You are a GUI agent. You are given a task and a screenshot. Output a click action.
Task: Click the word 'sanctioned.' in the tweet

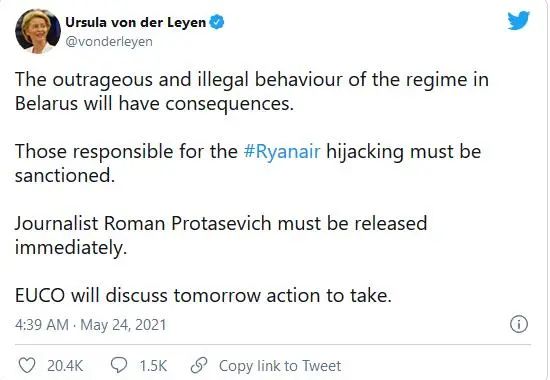65,175
